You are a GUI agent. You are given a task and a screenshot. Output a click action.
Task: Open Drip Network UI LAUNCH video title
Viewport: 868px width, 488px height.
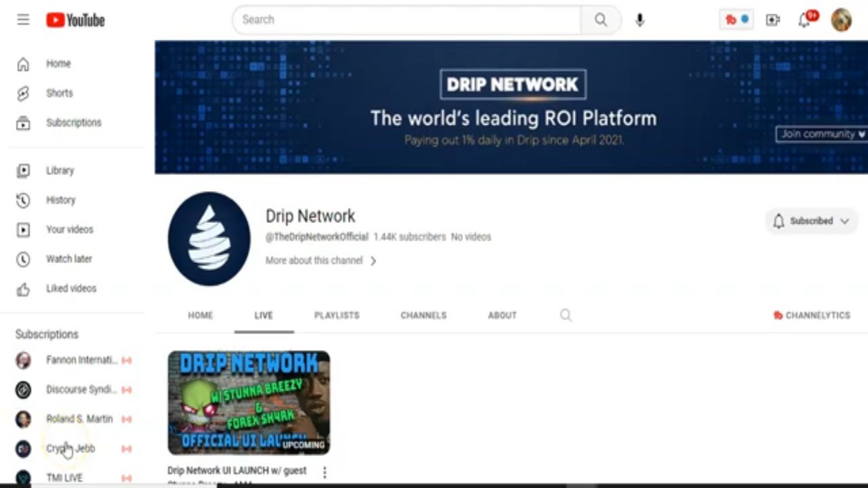(237, 475)
